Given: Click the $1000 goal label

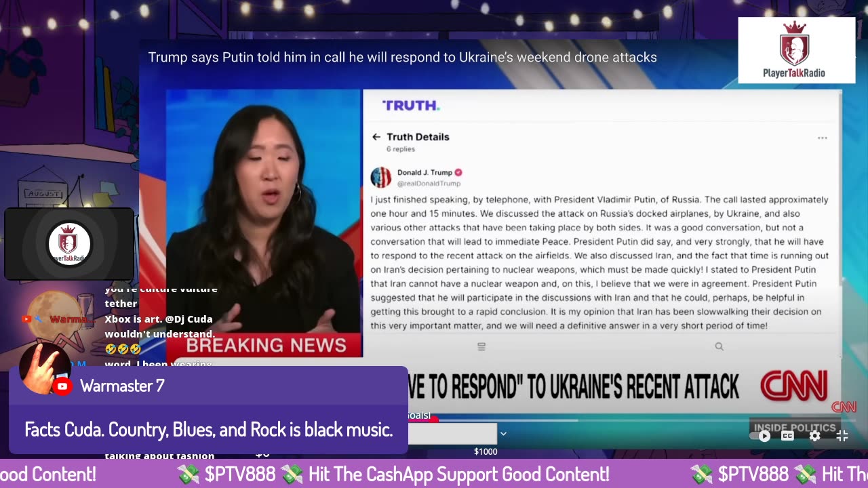Looking at the screenshot, I should 486,451.
